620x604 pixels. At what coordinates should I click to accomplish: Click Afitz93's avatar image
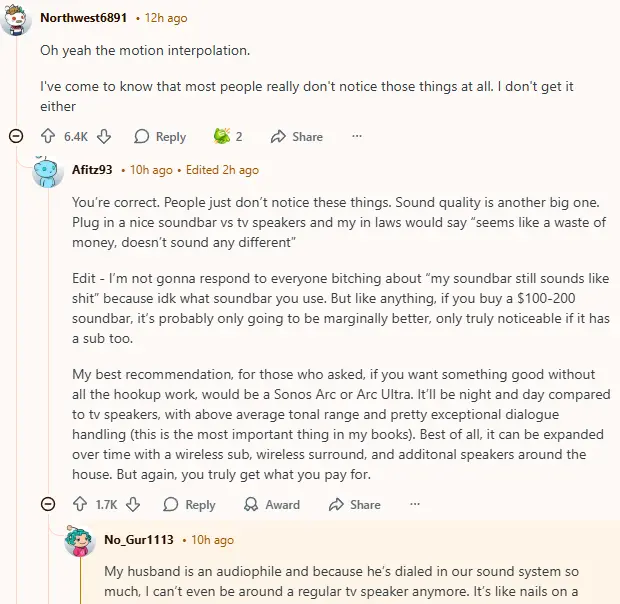pyautogui.click(x=48, y=171)
